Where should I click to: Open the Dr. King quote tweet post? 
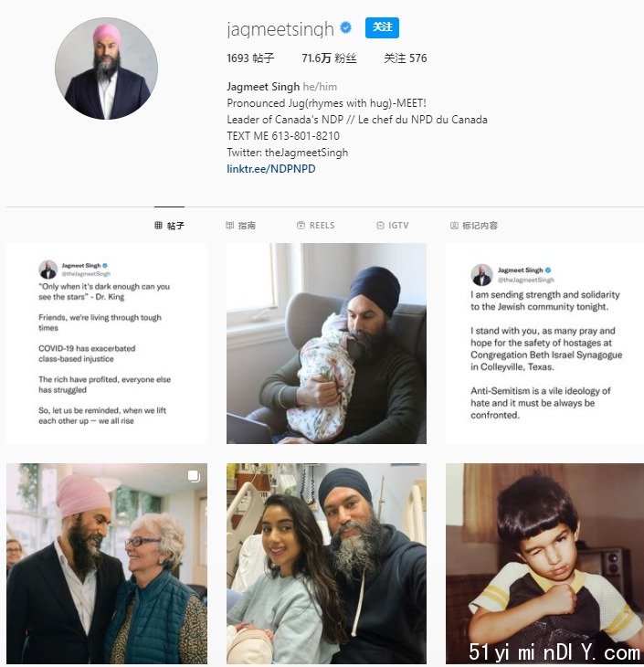click(x=107, y=344)
